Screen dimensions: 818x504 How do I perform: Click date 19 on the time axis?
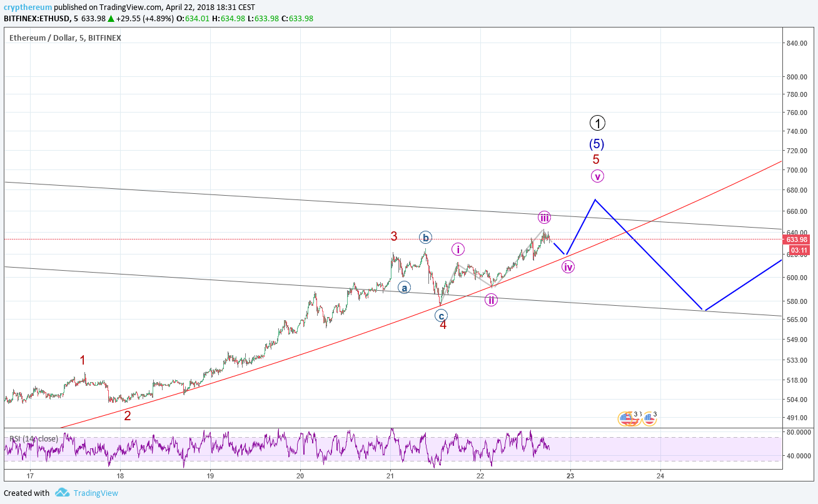tap(210, 476)
